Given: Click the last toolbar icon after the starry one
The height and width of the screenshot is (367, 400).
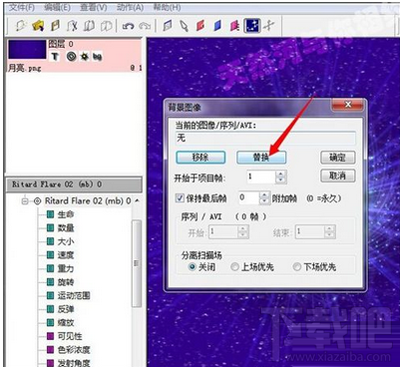Looking at the screenshot, I should coord(269,26).
